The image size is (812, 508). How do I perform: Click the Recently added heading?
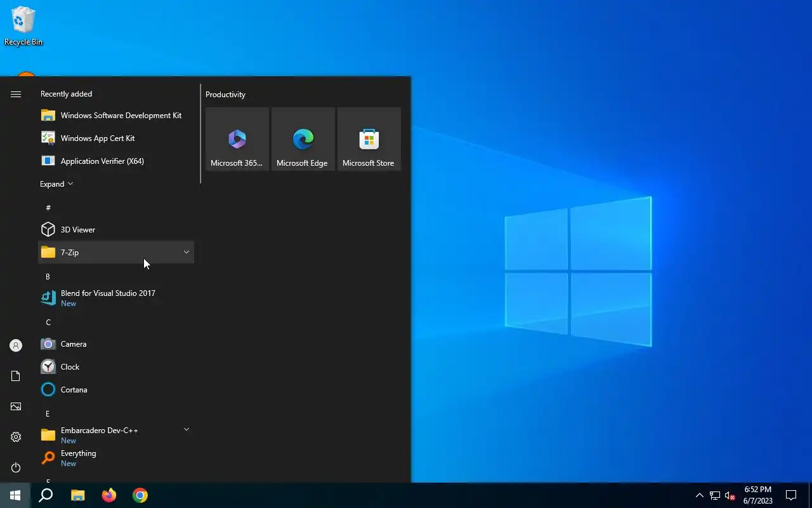[x=66, y=94]
